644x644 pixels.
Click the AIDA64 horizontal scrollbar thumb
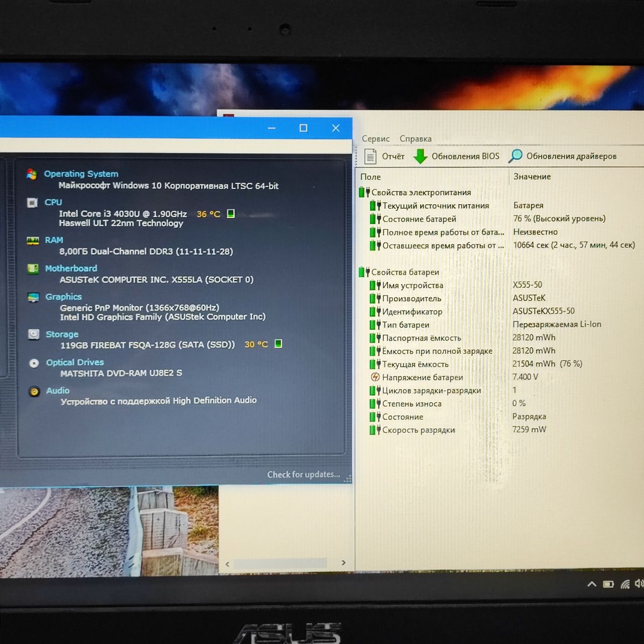tap(281, 563)
